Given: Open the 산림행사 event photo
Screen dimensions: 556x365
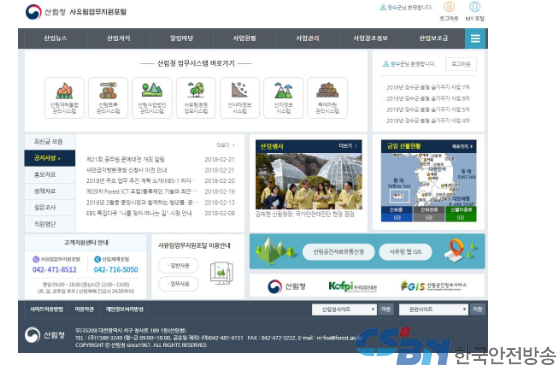Looking at the screenshot, I should point(308,181).
